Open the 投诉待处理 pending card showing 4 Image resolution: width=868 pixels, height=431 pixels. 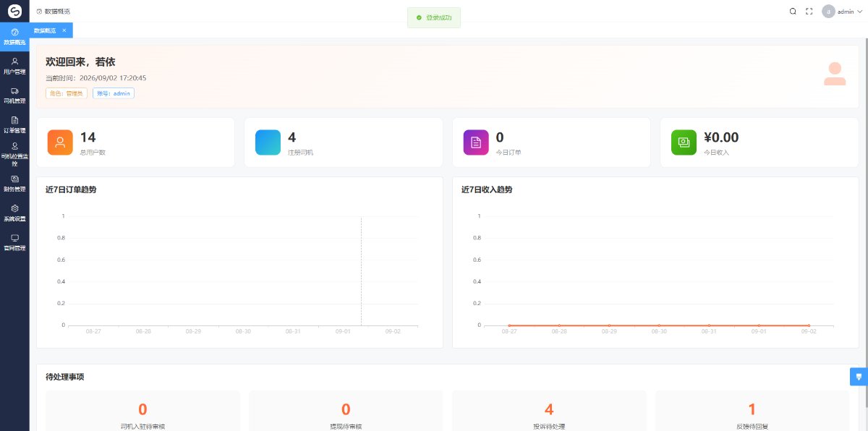click(549, 411)
